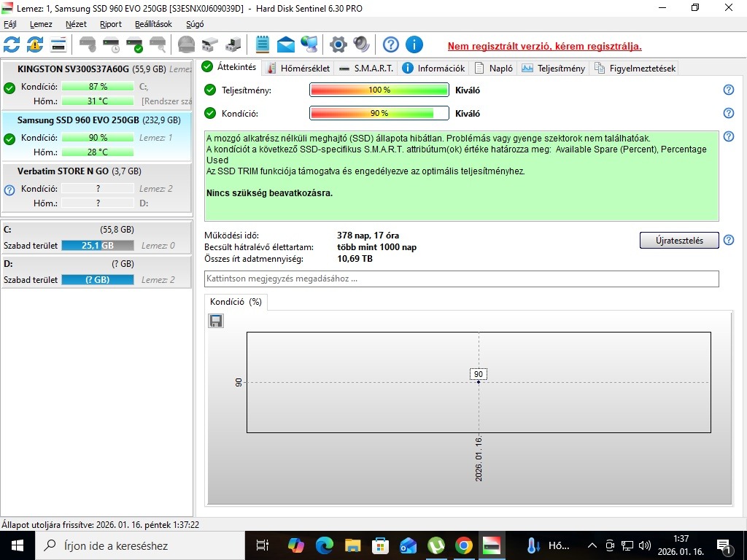Click the disk-with-clock toolbar icon
This screenshot has height=560, width=747.
coord(112,44)
